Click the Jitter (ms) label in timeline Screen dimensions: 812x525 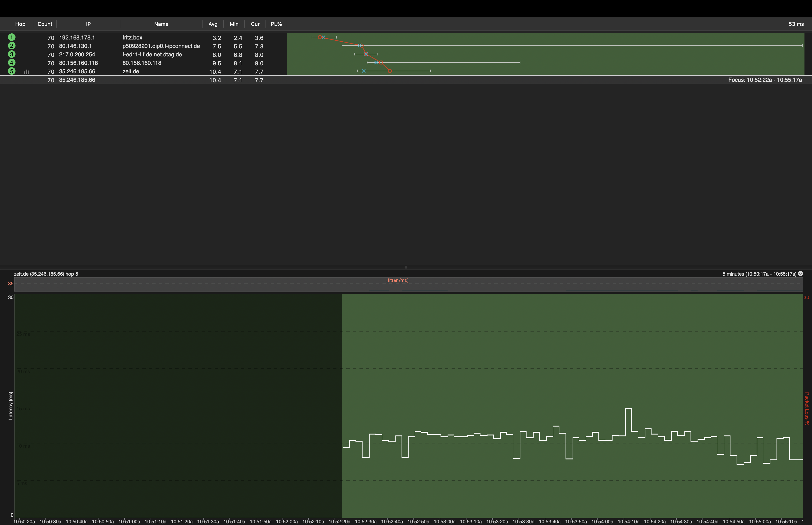(397, 280)
